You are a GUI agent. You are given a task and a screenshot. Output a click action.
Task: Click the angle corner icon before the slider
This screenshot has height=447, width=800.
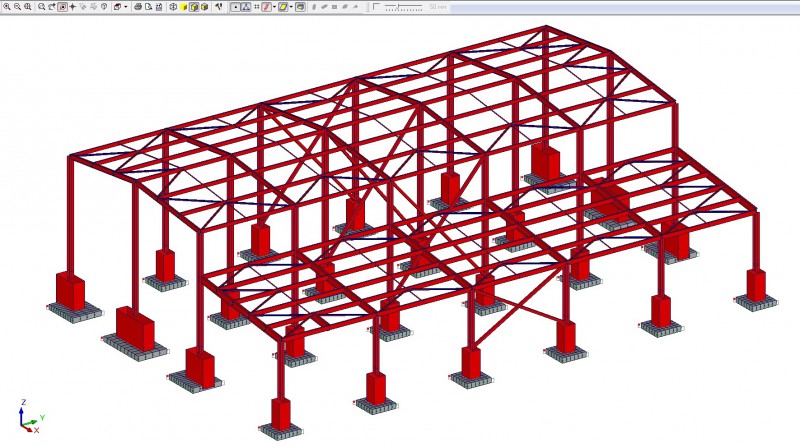click(x=377, y=7)
